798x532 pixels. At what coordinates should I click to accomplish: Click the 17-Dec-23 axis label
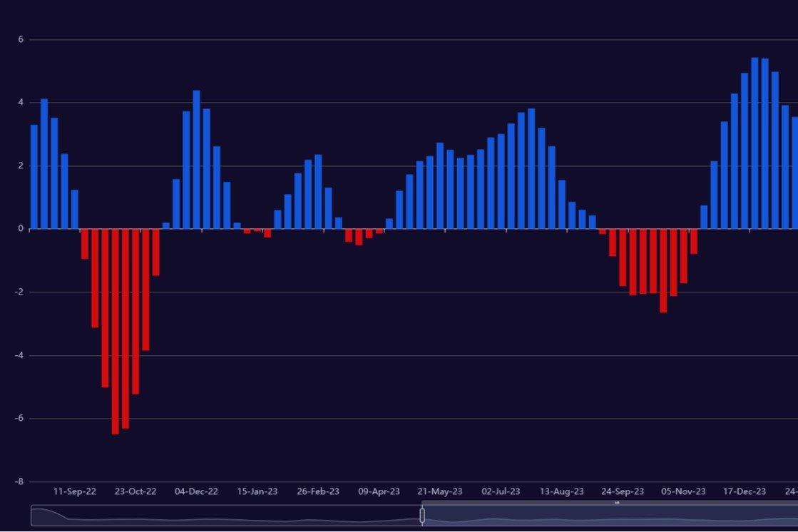745,492
